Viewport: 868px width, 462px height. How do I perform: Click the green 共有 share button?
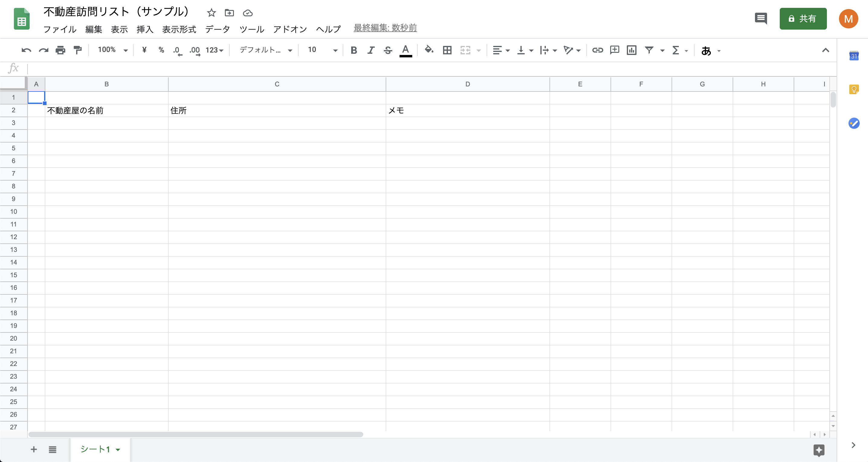(803, 18)
